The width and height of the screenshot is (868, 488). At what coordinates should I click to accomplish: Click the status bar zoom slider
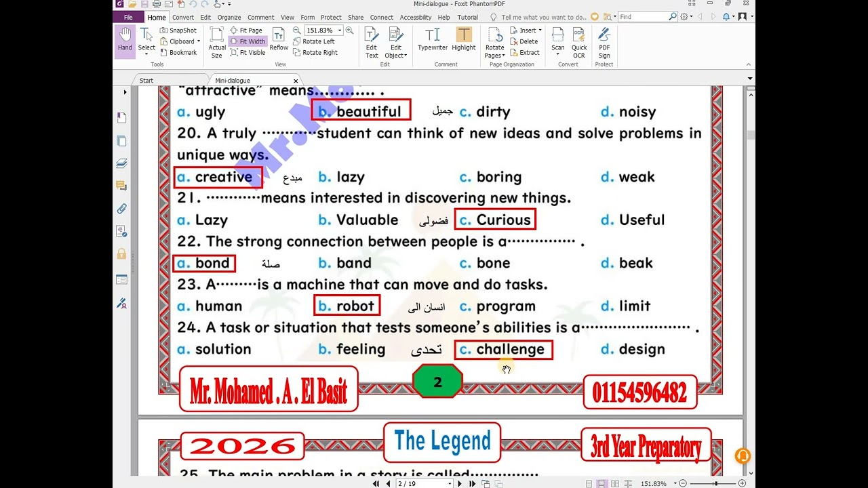[x=712, y=483]
